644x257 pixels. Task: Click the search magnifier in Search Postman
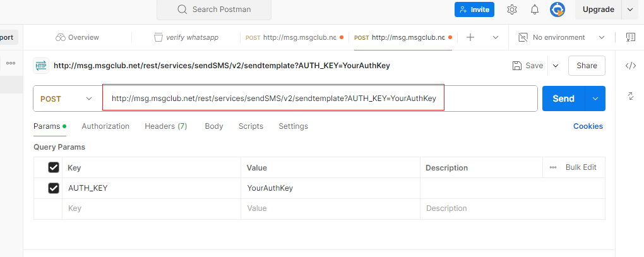point(182,9)
